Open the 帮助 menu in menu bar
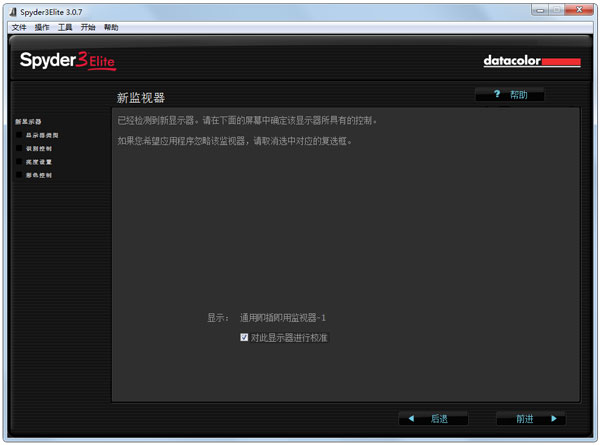The image size is (600, 445). (111, 27)
